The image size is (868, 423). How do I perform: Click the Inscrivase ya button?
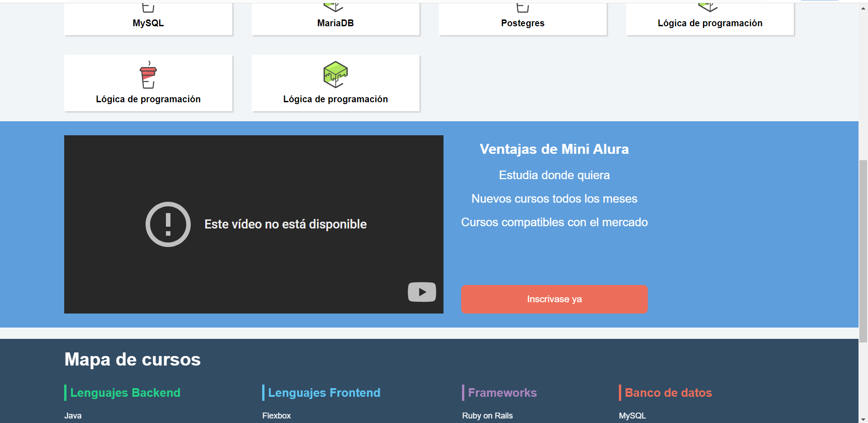pos(554,299)
